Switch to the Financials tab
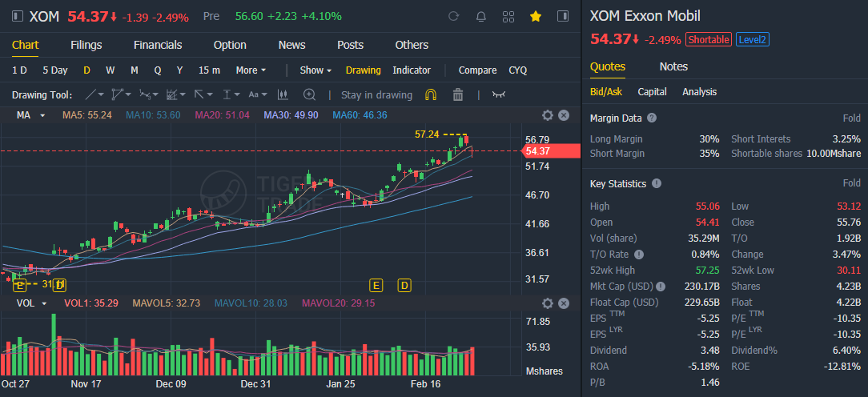 tap(158, 45)
